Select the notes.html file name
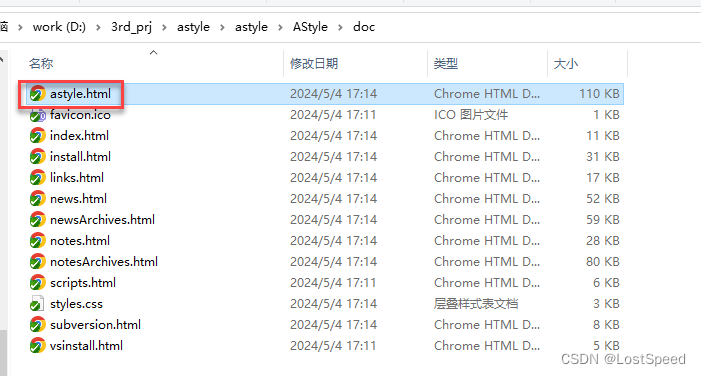Viewport: 701px width, 376px height. click(80, 241)
